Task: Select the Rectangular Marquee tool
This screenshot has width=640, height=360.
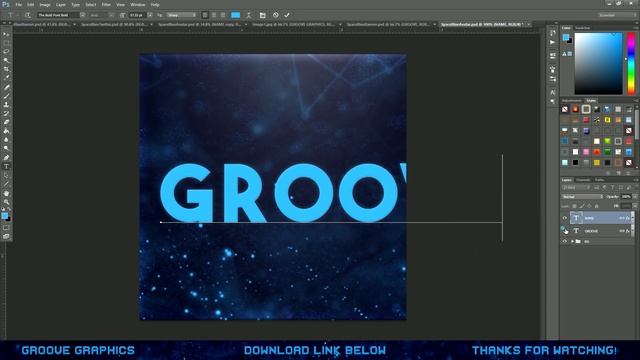Action: click(6, 43)
